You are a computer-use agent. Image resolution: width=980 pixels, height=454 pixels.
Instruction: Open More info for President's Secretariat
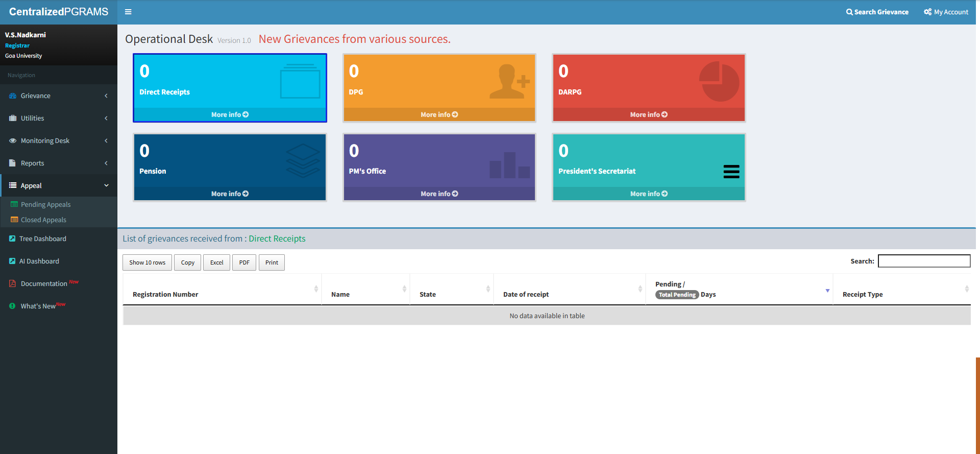pos(649,194)
